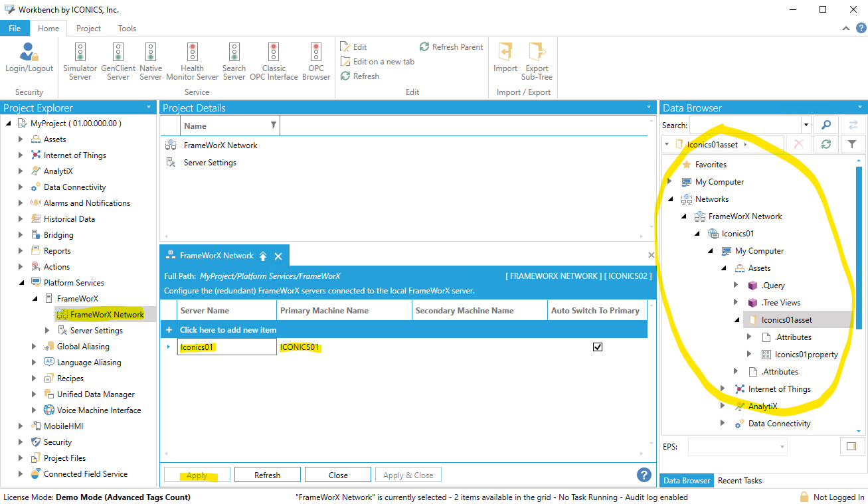Open the OPC Browser
This screenshot has width=868, height=504.
click(316, 61)
